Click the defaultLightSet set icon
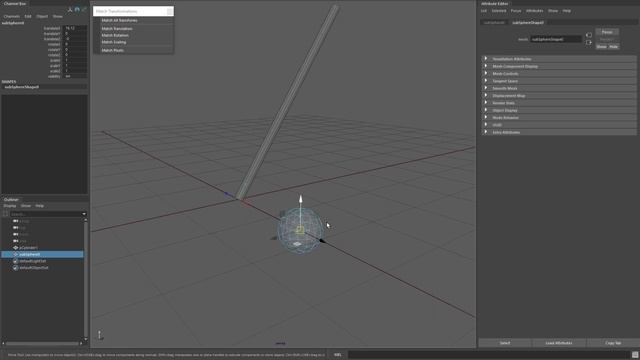 point(16,261)
